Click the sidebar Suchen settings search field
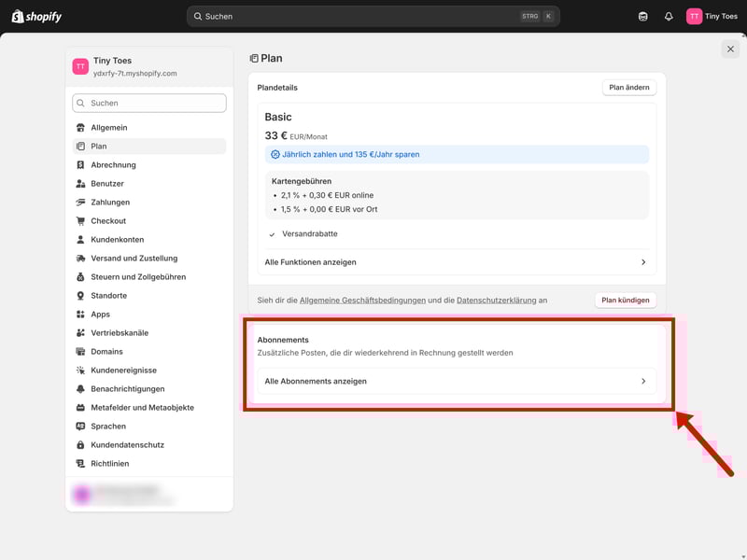The height and width of the screenshot is (560, 747). point(149,104)
